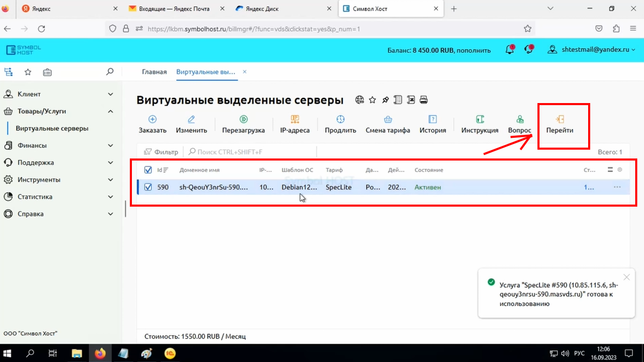Image resolution: width=644 pixels, height=362 pixels.
Task: Click the favorites star in sidebar header
Action: click(28, 72)
